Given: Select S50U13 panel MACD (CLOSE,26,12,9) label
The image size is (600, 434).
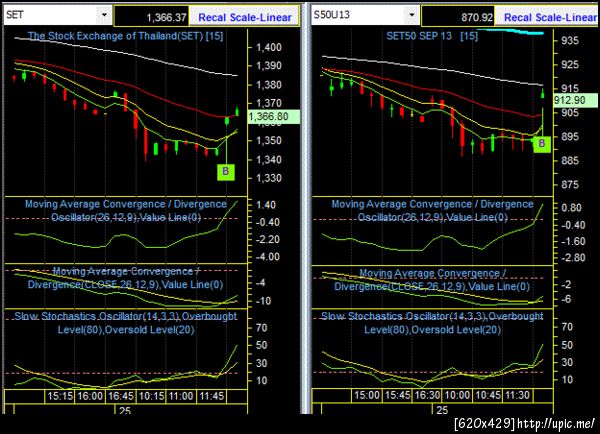Looking at the screenshot, I should tap(432, 280).
